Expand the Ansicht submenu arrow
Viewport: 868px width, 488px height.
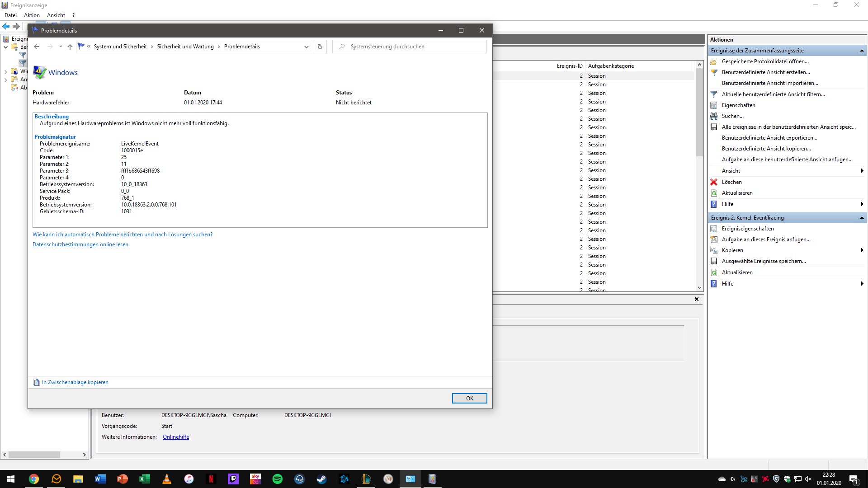(x=862, y=171)
